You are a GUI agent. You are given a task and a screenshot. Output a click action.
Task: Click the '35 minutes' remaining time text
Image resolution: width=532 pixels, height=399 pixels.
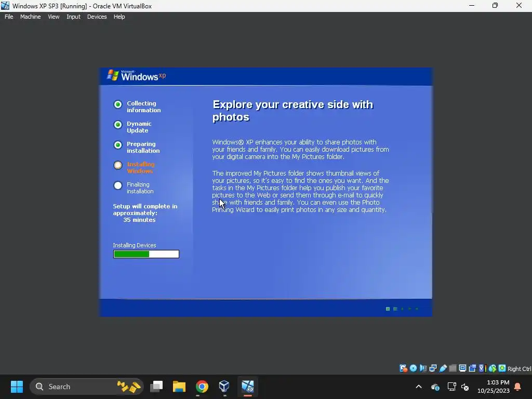139,220
